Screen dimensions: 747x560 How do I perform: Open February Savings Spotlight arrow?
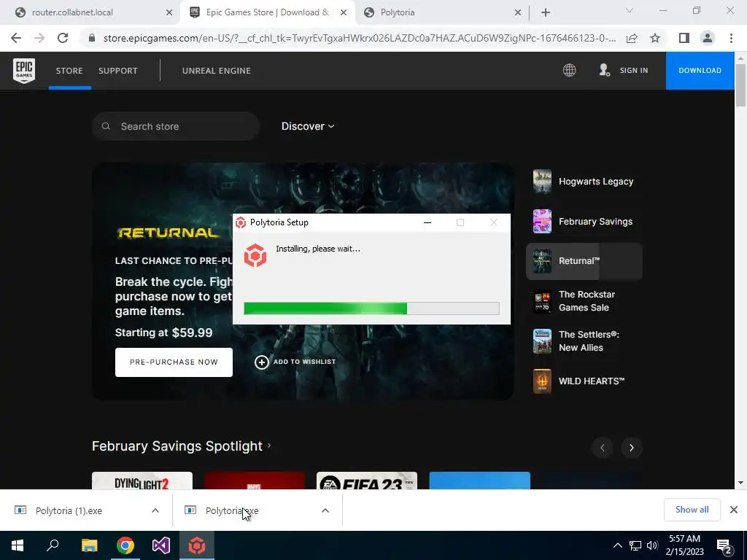click(x=269, y=446)
